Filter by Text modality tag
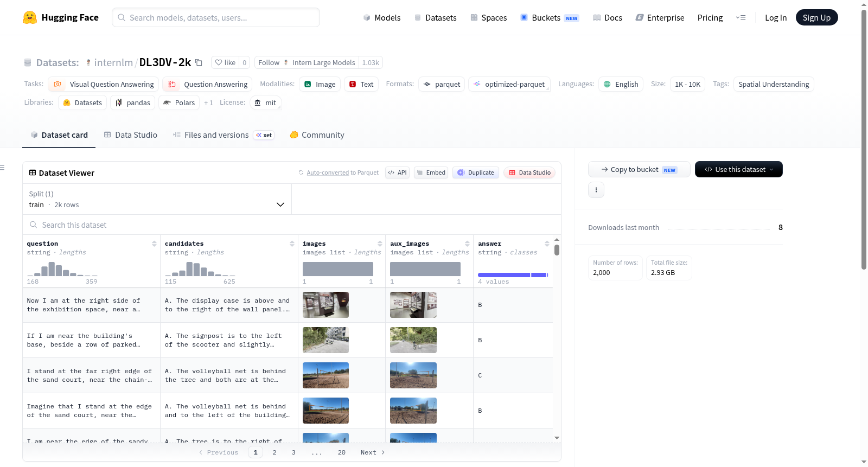The image size is (868, 467). [x=361, y=84]
